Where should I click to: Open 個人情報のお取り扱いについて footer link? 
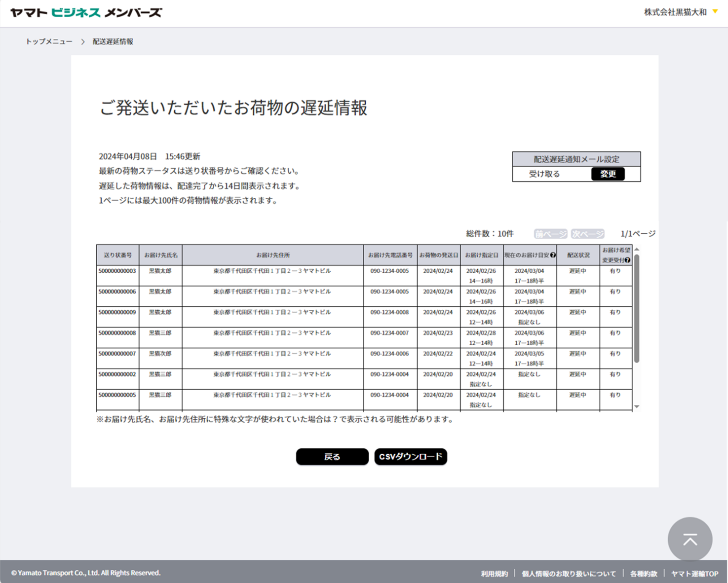pos(569,574)
